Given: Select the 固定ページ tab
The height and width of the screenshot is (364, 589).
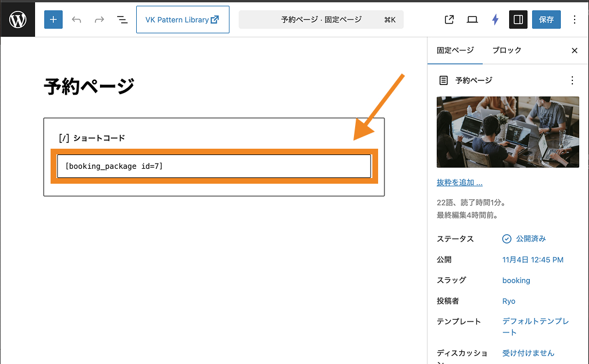Looking at the screenshot, I should coord(455,51).
